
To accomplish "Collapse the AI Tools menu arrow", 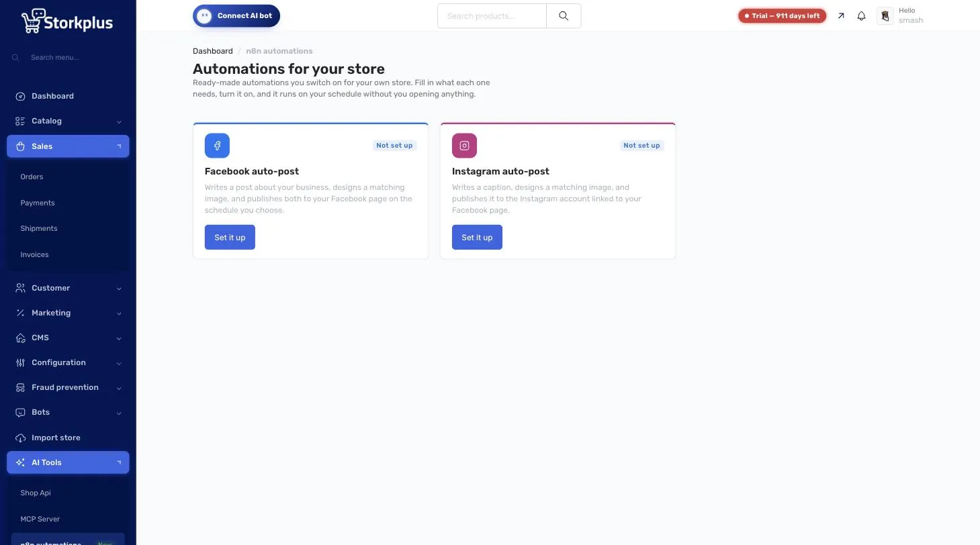I will coord(119,462).
